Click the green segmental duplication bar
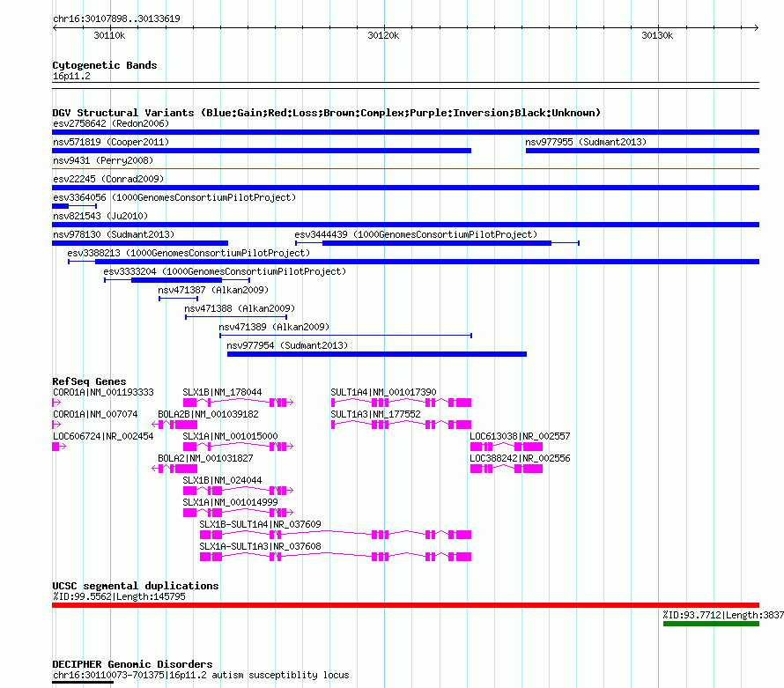This screenshot has width=784, height=688. 711,624
